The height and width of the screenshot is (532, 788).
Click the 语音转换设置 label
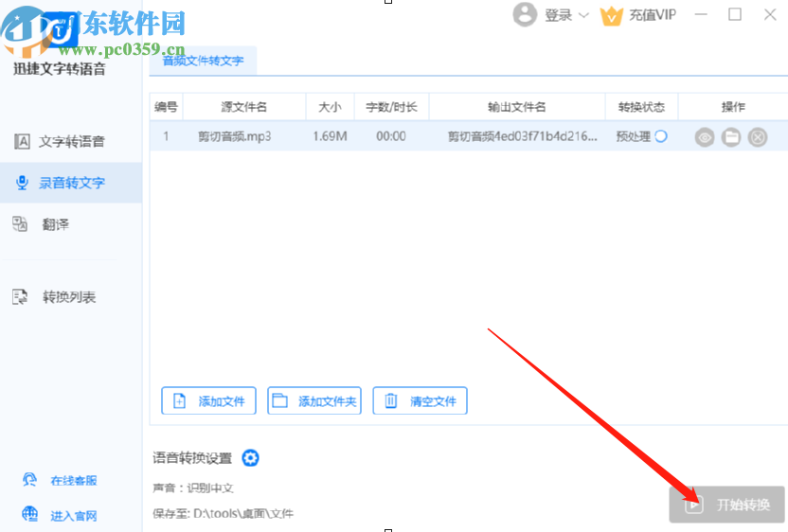[192, 457]
